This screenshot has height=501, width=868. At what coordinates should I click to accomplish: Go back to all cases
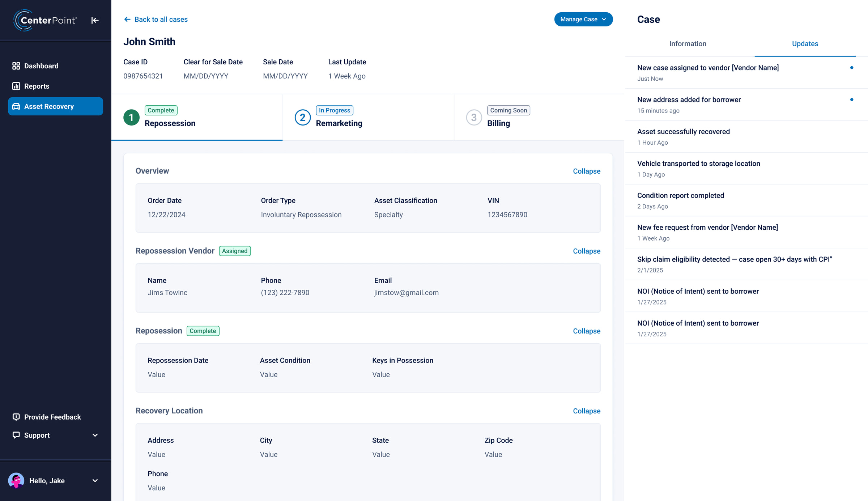156,19
